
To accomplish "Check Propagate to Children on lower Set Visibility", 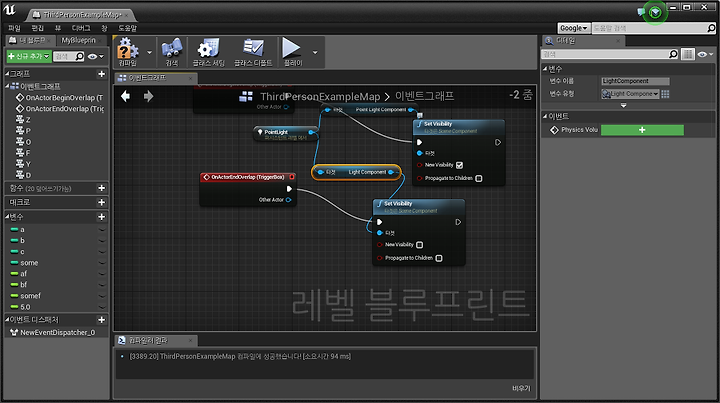I will 439,258.
